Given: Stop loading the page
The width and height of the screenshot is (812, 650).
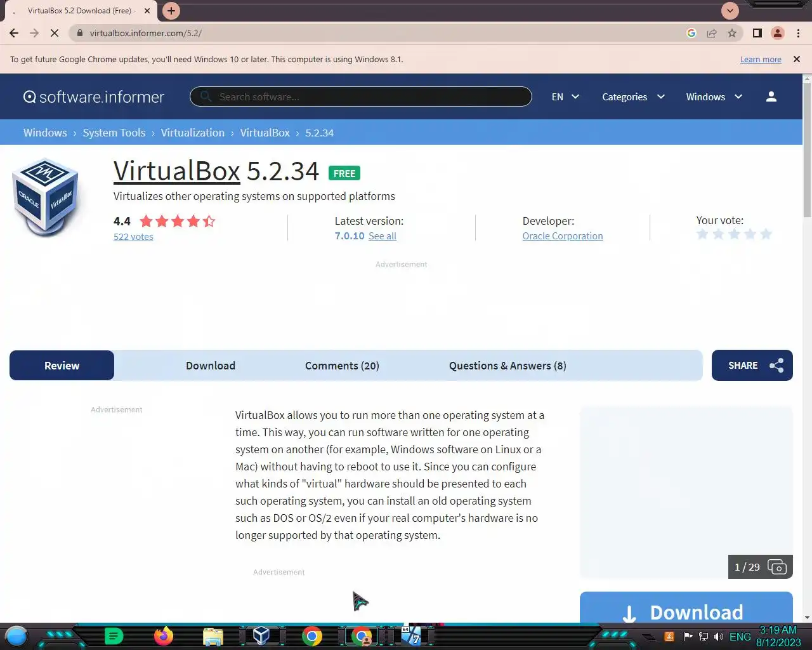Looking at the screenshot, I should tap(55, 33).
